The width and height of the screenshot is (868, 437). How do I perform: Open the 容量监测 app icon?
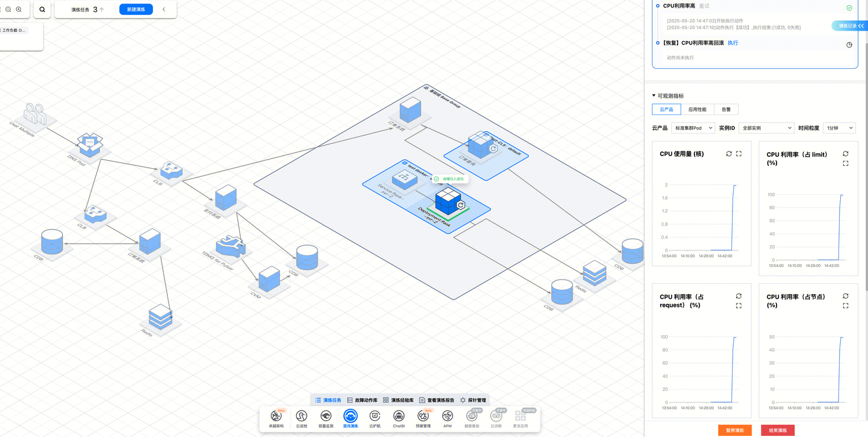326,419
